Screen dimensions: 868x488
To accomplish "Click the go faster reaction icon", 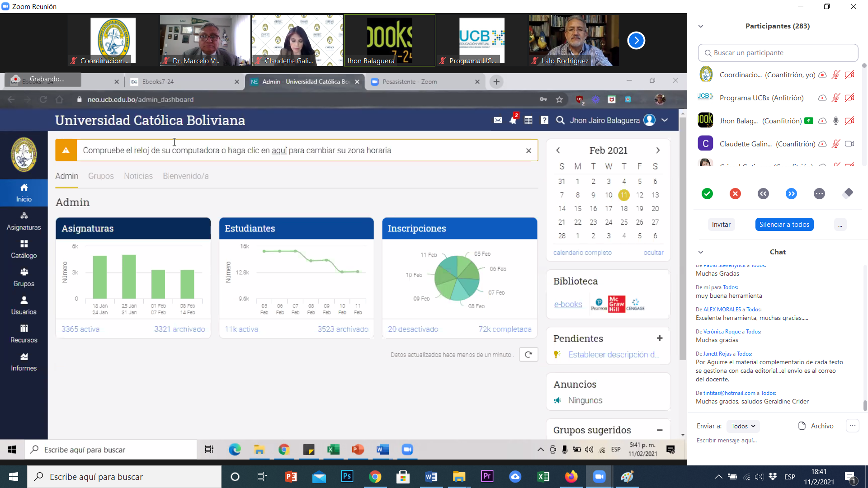I will [791, 194].
